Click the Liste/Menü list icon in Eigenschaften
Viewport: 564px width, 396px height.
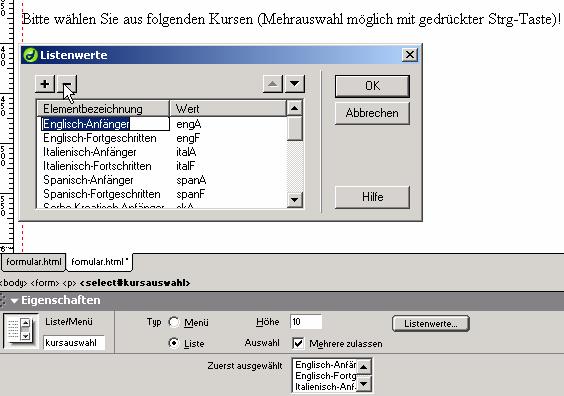[20, 330]
